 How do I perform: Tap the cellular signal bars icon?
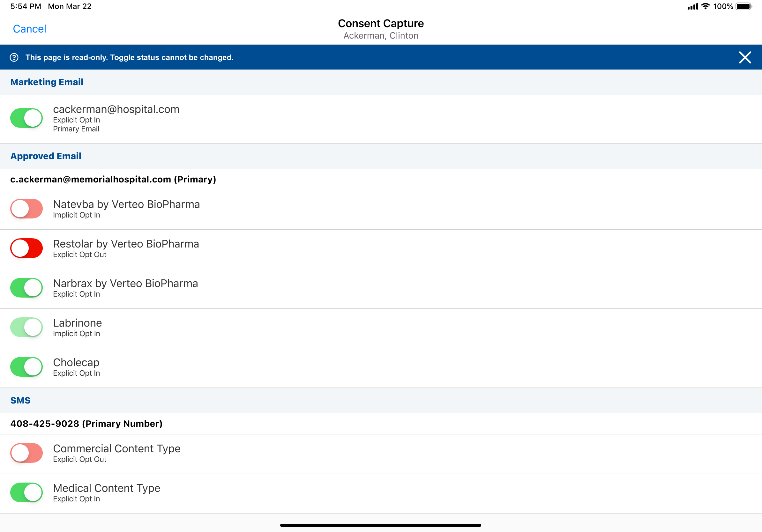coord(693,6)
